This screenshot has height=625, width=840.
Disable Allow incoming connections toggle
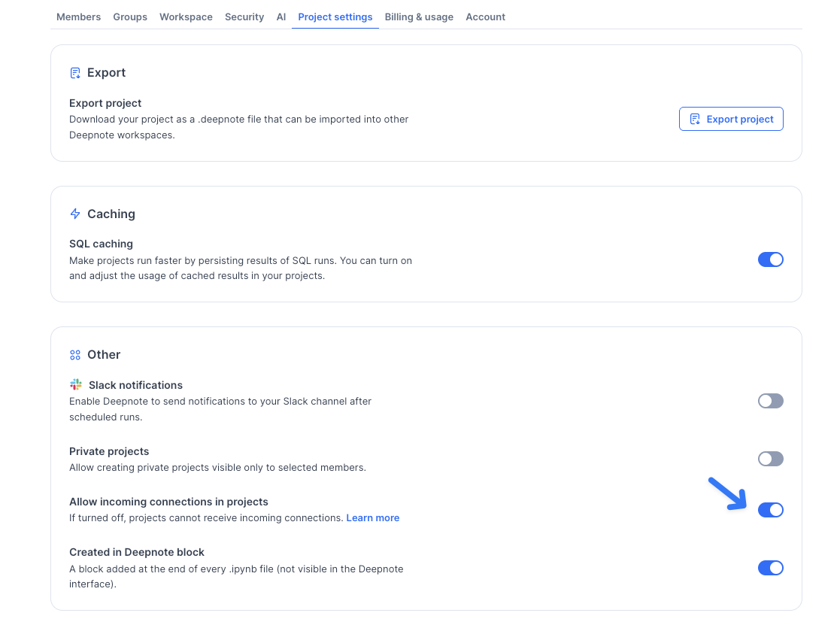click(x=770, y=510)
